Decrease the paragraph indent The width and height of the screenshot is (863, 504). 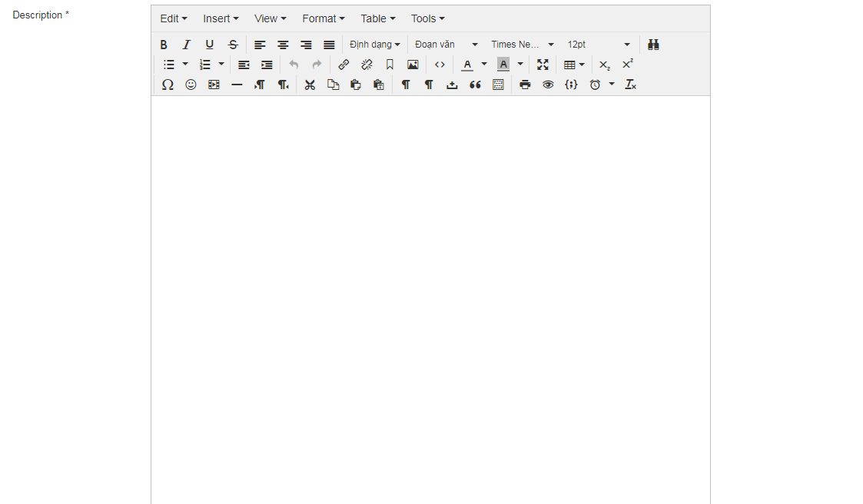coord(244,65)
